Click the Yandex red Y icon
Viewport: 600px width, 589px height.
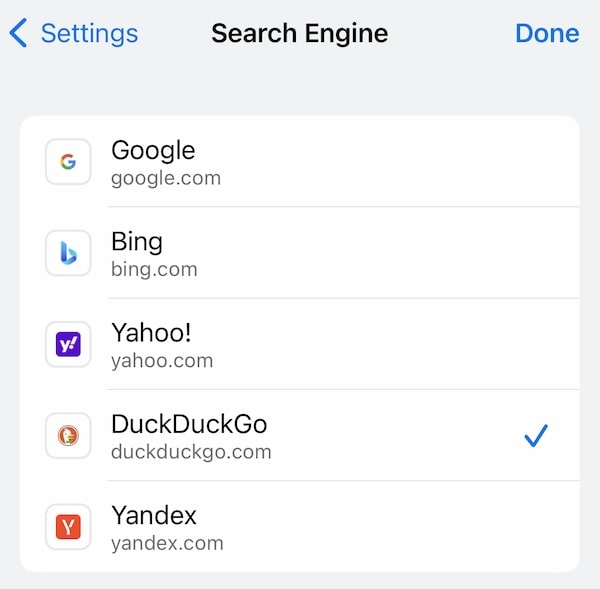pyautogui.click(x=68, y=527)
